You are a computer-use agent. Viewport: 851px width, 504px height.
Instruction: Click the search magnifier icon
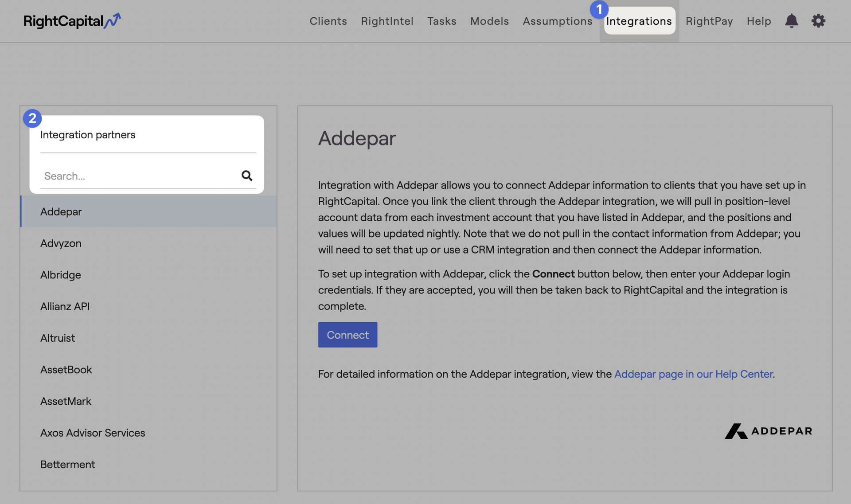point(247,176)
